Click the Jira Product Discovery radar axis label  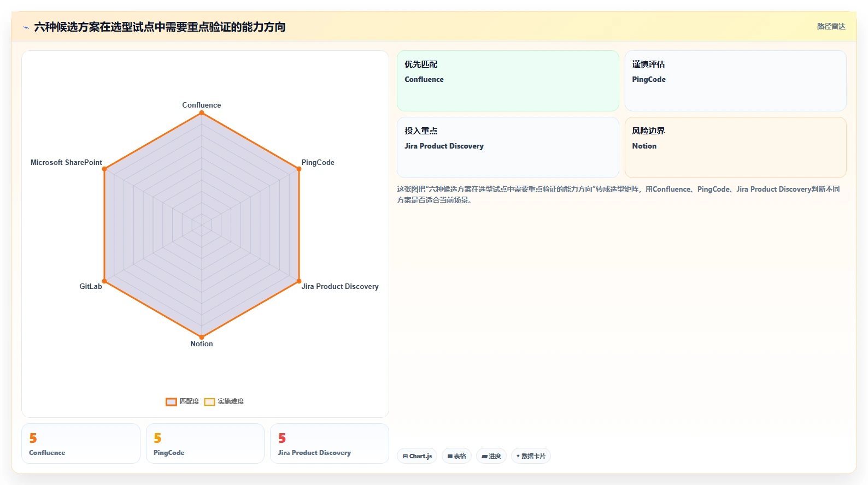coord(340,286)
